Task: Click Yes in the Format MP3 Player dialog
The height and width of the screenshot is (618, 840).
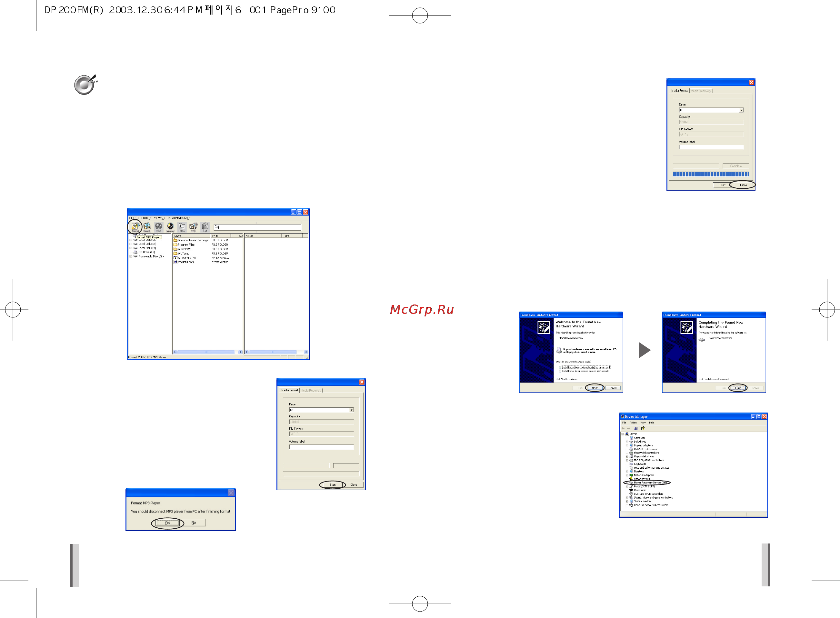Action: coord(168,523)
